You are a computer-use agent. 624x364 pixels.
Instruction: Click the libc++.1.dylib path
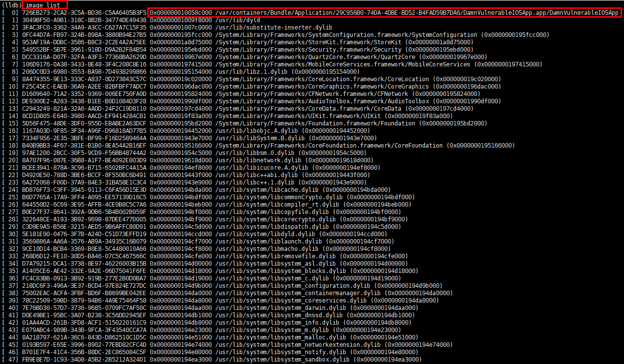[x=254, y=182]
